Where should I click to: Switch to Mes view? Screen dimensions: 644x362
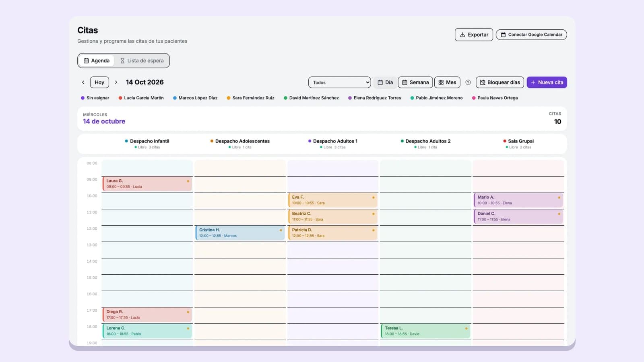click(447, 82)
